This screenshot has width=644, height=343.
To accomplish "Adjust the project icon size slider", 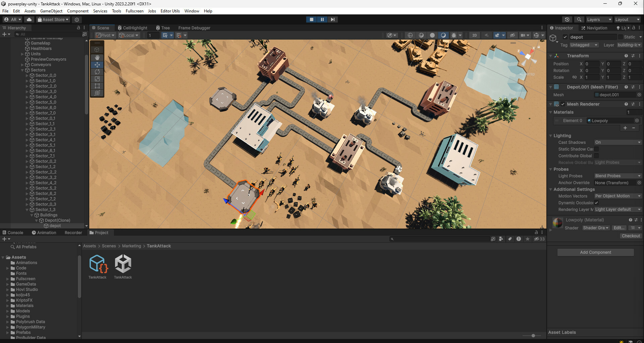I will [x=533, y=336].
